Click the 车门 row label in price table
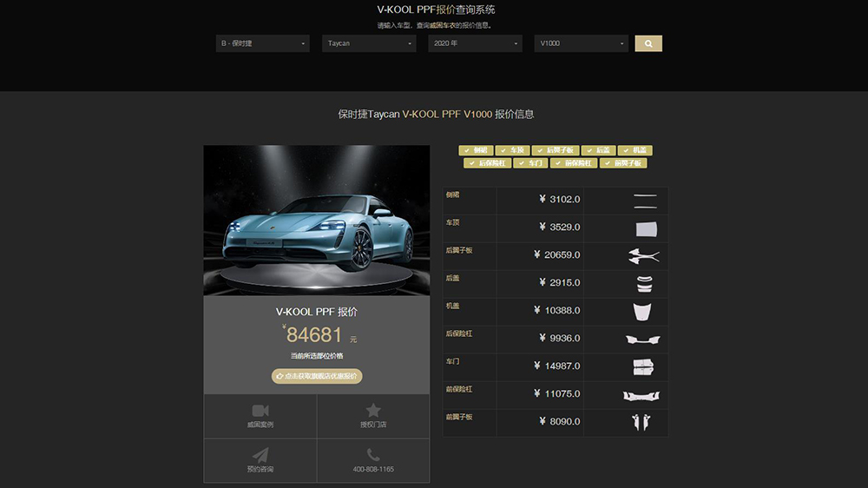The height and width of the screenshot is (488, 868). click(x=453, y=361)
